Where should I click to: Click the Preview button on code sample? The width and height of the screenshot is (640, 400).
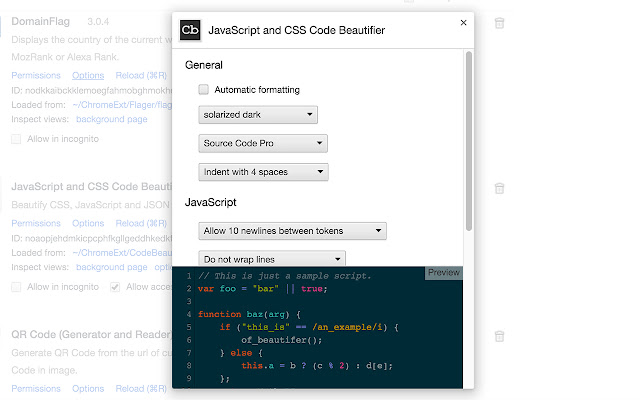click(444, 273)
